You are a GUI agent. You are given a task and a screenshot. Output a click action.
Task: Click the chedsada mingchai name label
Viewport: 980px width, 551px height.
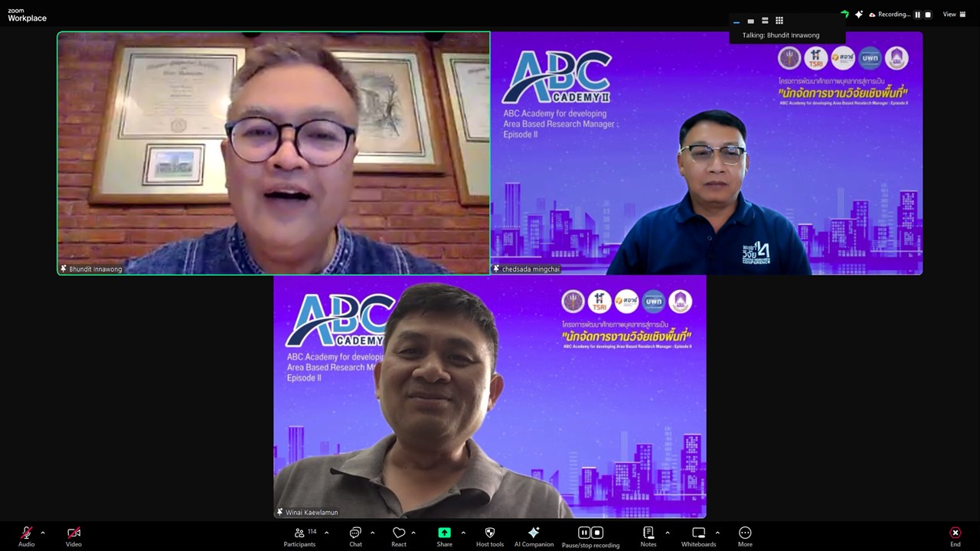(531, 269)
